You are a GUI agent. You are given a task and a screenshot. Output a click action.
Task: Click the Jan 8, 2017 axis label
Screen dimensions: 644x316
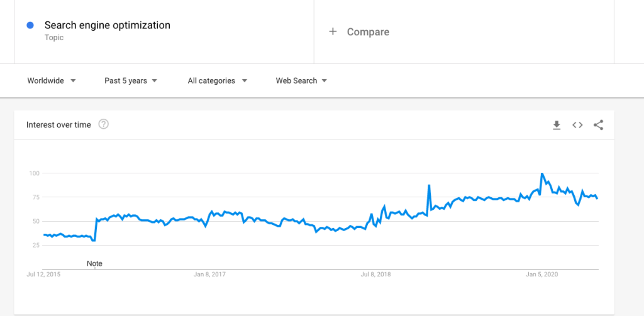[209, 275]
